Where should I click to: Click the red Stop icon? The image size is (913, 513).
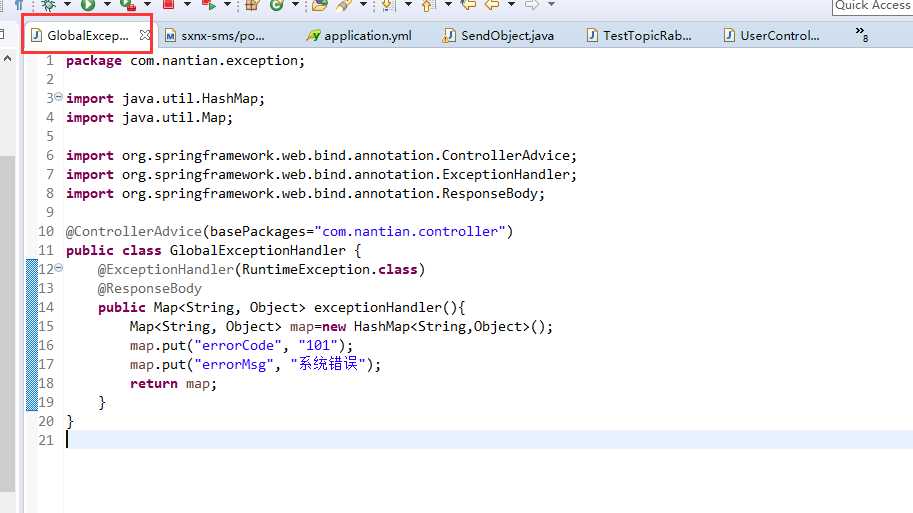168,5
